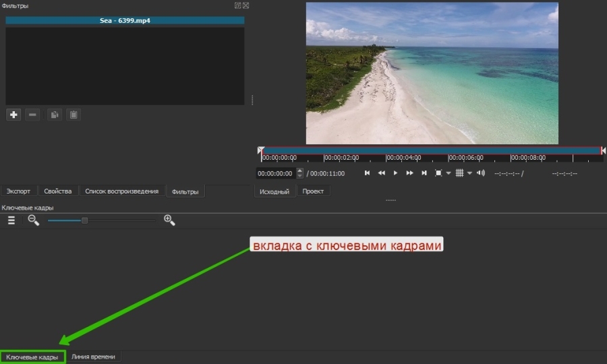The image size is (607, 364).
Task: Click the fast forward button
Action: pos(409,173)
